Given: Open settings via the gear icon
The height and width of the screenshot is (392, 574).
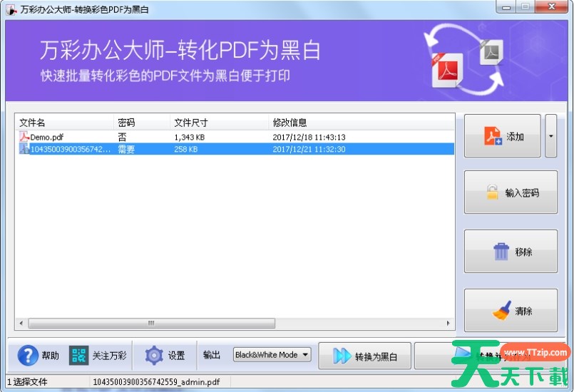Looking at the screenshot, I should coord(154,356).
